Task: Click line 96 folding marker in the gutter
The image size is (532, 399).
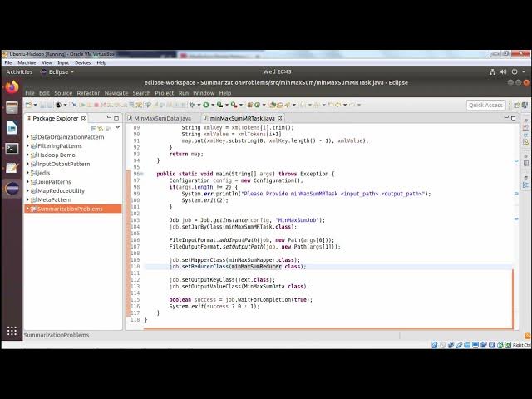Action: tap(142, 174)
